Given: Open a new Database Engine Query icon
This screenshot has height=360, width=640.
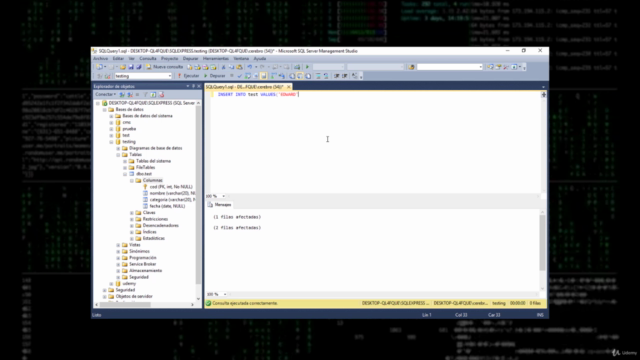Looking at the screenshot, I should tap(190, 67).
